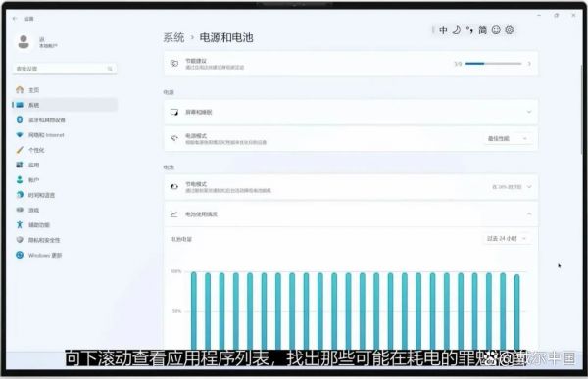Toggle IME 中 Chinese/English mode
This screenshot has width=588, height=379.
(443, 30)
